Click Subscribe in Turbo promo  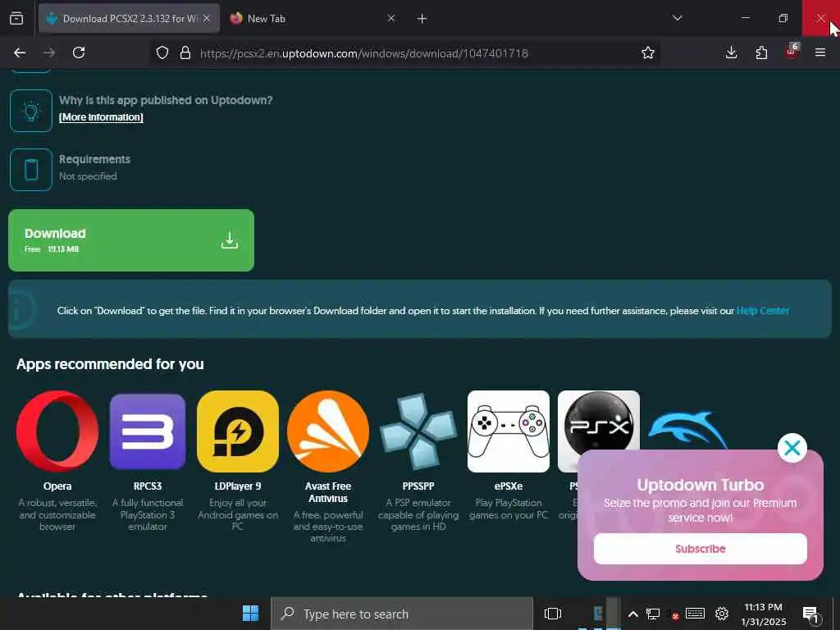tap(701, 549)
